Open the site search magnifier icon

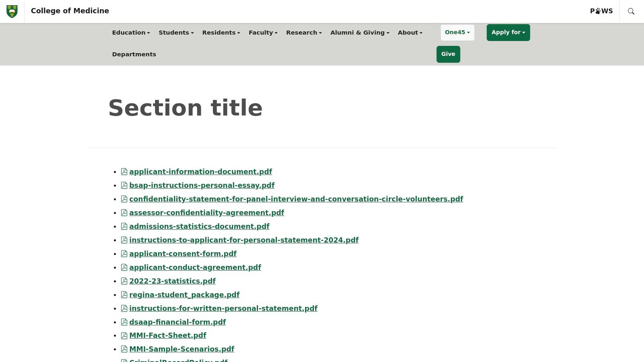tap(631, 11)
